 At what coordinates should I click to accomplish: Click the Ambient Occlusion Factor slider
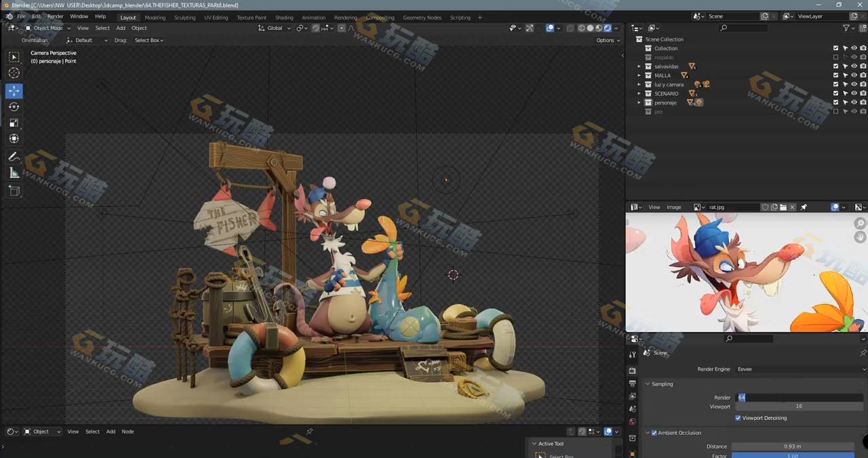(793, 455)
